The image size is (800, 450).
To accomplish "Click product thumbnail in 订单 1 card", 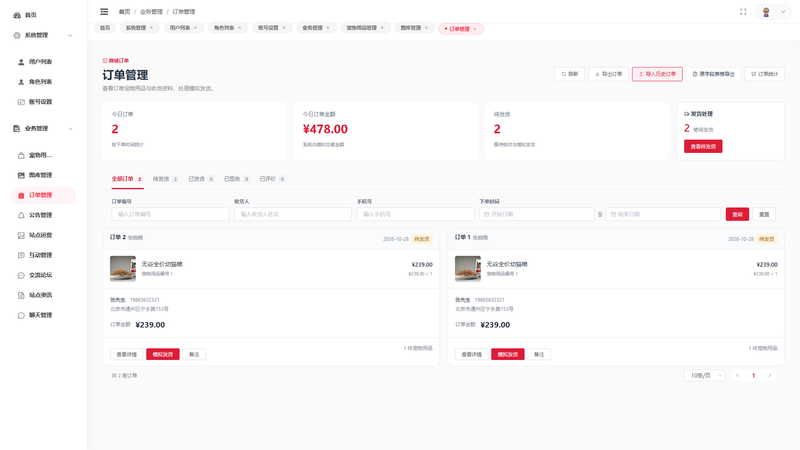I will [468, 269].
